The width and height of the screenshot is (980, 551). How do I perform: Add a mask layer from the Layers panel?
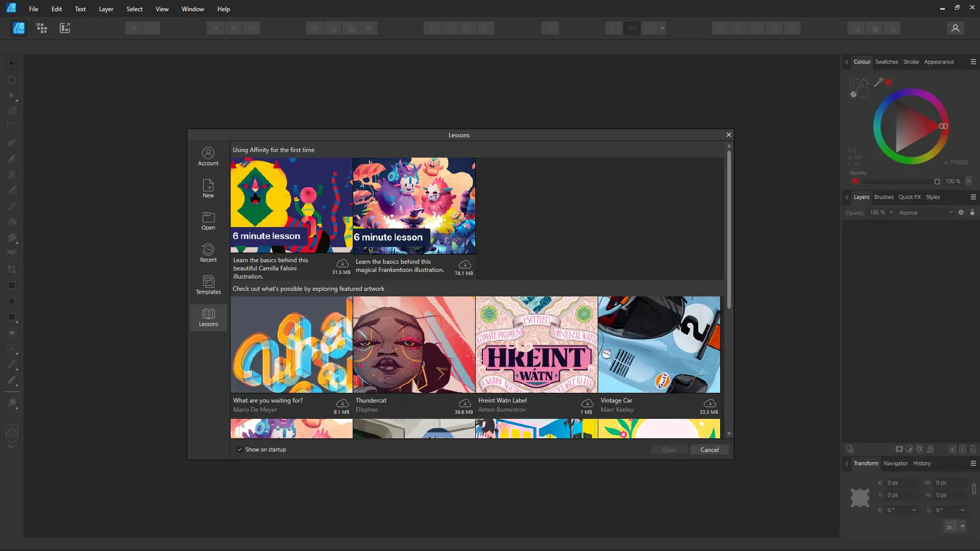[x=899, y=449]
